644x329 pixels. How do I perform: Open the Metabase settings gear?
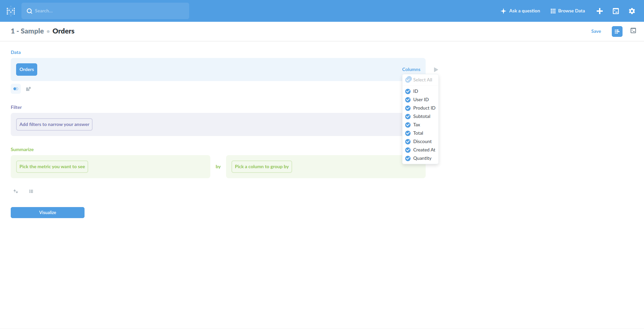632,11
